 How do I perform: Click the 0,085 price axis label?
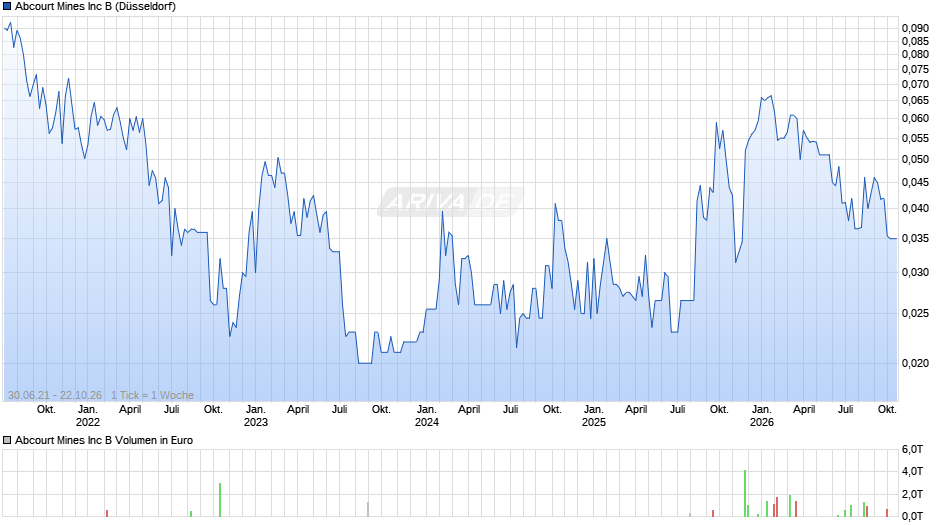coord(915,41)
